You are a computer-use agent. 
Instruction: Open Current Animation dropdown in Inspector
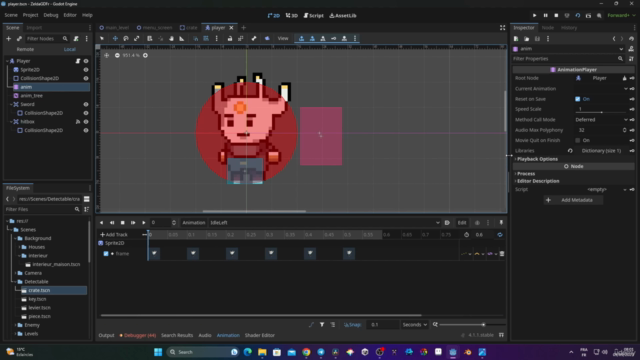601,89
